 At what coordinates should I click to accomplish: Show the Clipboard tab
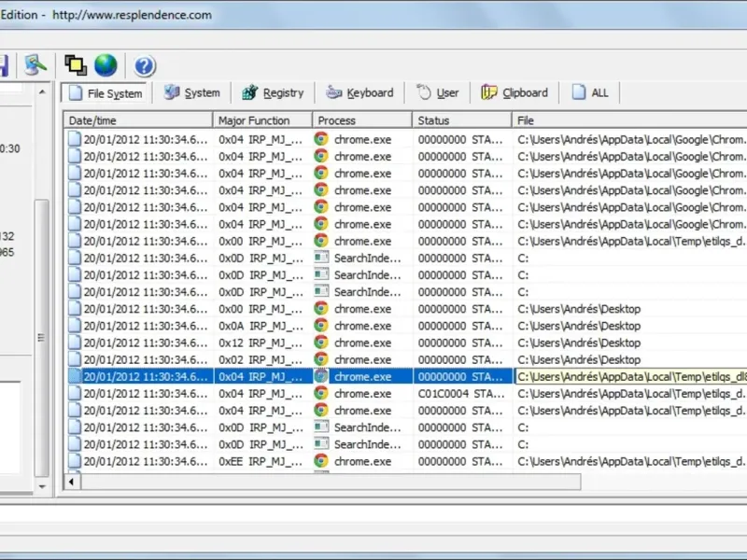[514, 92]
